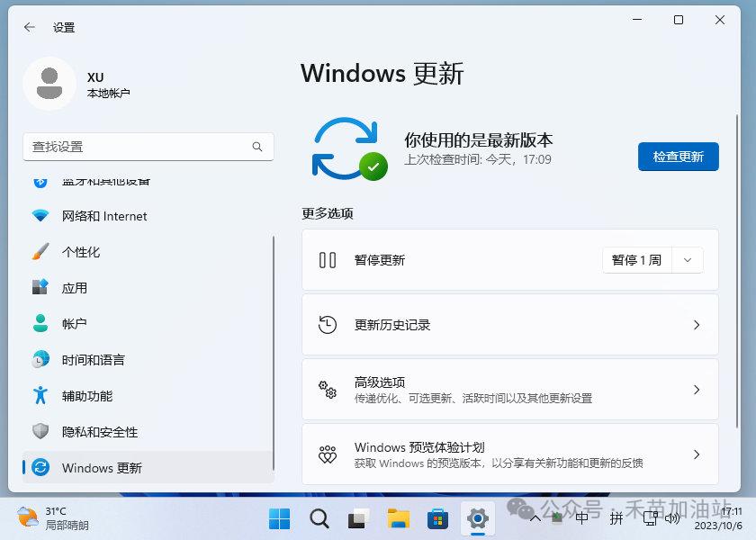Screen dimensions: 756x540
Task: Click the 检查更新 button
Action: point(678,157)
